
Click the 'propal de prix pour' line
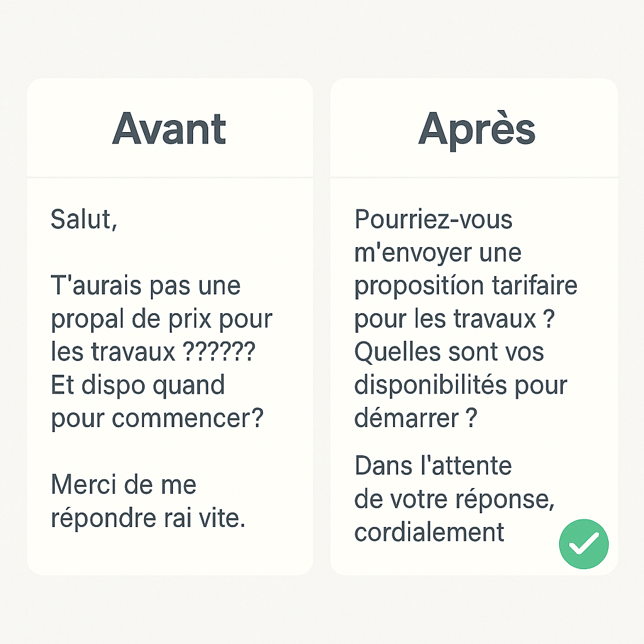pos(162,320)
